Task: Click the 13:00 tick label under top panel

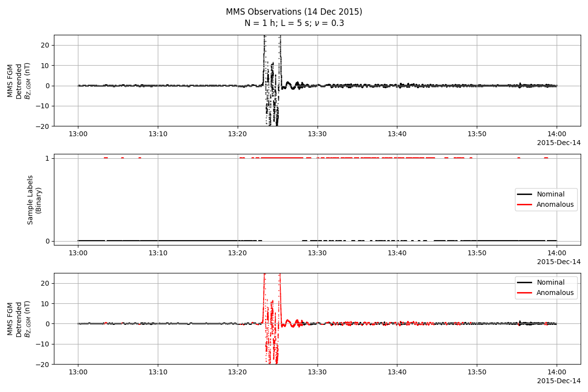Action: pyautogui.click(x=78, y=134)
